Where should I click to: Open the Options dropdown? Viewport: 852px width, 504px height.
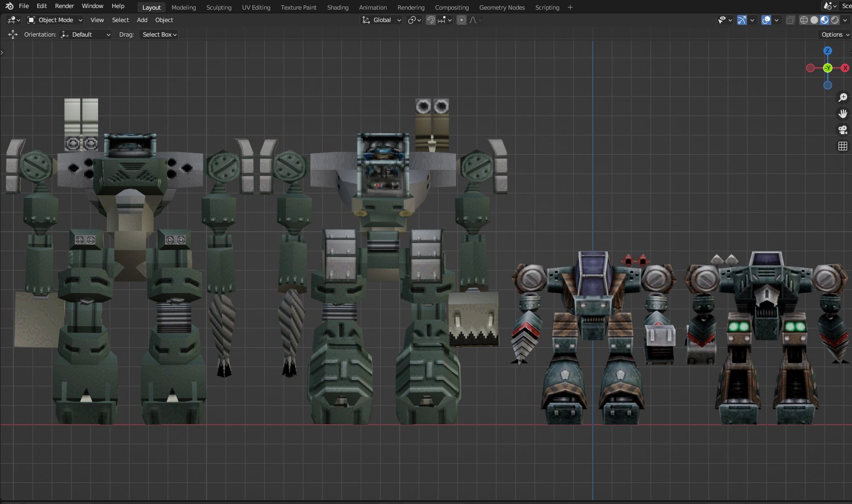(x=835, y=34)
